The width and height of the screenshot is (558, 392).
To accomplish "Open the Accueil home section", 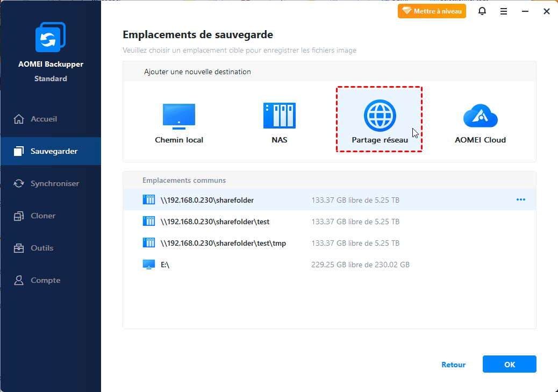I will pos(51,119).
